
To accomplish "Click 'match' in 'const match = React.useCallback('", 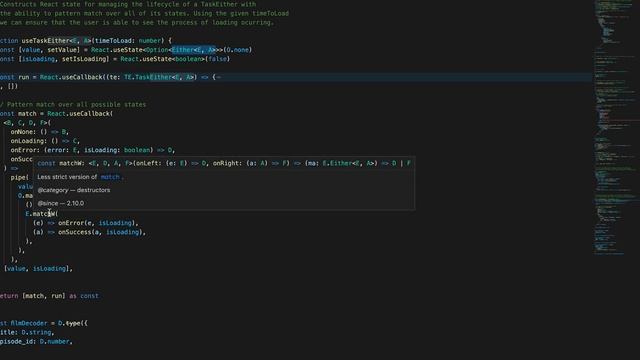I will (27, 113).
